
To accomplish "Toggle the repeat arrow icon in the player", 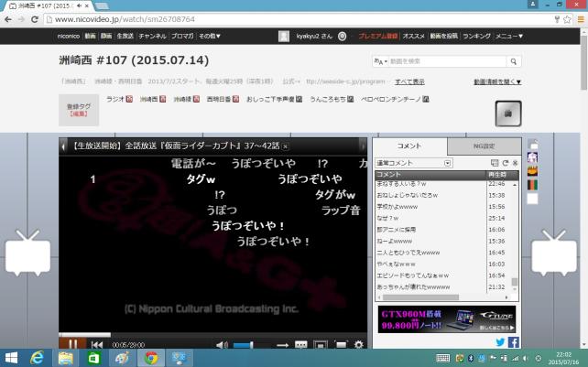I will (x=282, y=345).
